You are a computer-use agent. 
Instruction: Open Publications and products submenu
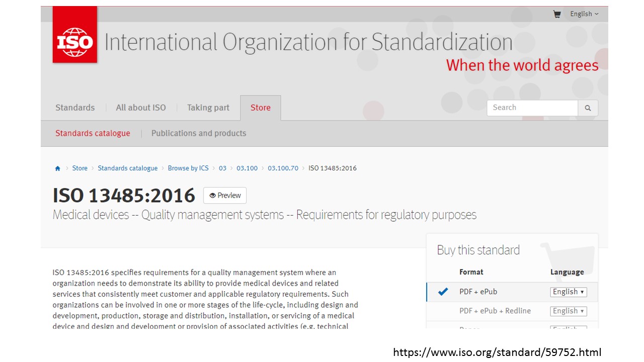click(199, 133)
